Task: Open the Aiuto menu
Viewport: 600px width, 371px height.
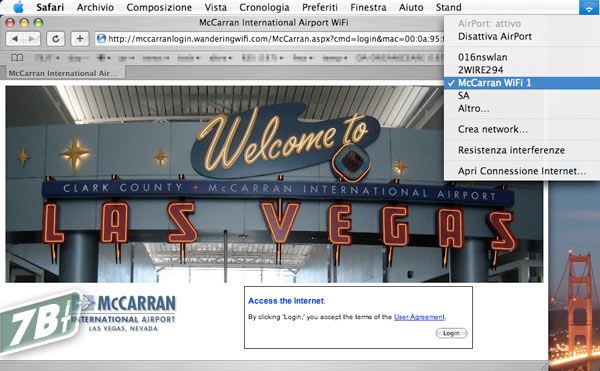Action: [411, 7]
